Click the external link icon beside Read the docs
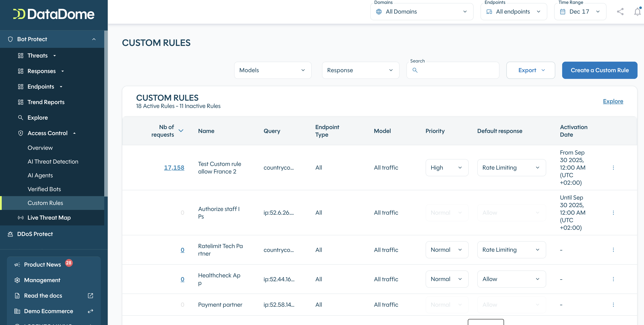The height and width of the screenshot is (325, 644). point(90,295)
